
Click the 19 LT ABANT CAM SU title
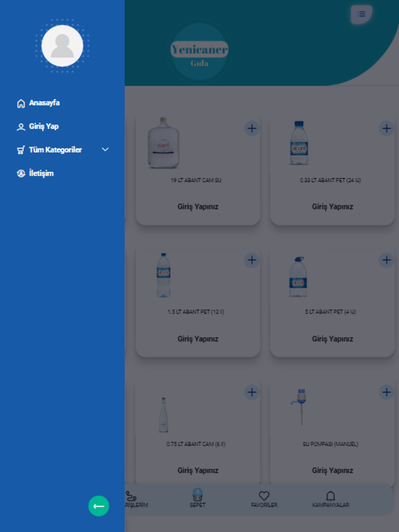(x=196, y=180)
